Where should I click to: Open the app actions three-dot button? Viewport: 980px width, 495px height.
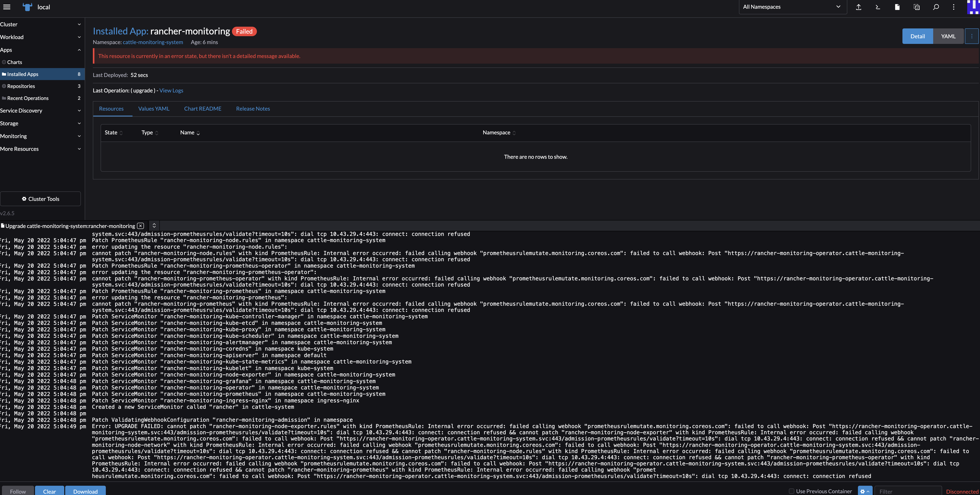(972, 36)
